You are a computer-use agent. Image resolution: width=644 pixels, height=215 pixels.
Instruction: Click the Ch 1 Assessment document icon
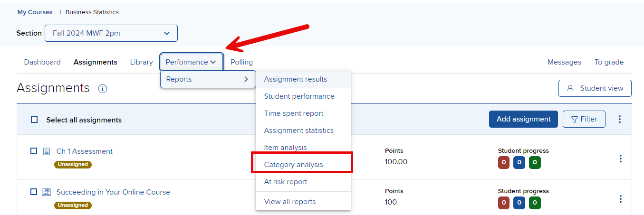46,151
